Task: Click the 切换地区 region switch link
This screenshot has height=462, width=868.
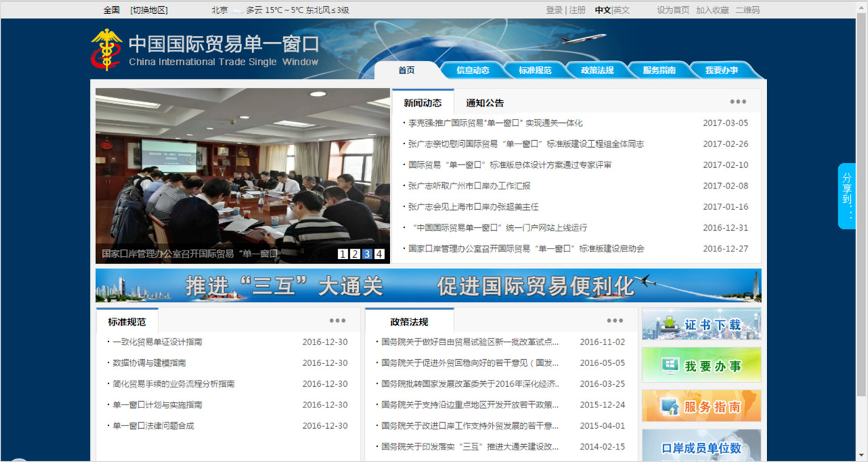Action: [149, 10]
